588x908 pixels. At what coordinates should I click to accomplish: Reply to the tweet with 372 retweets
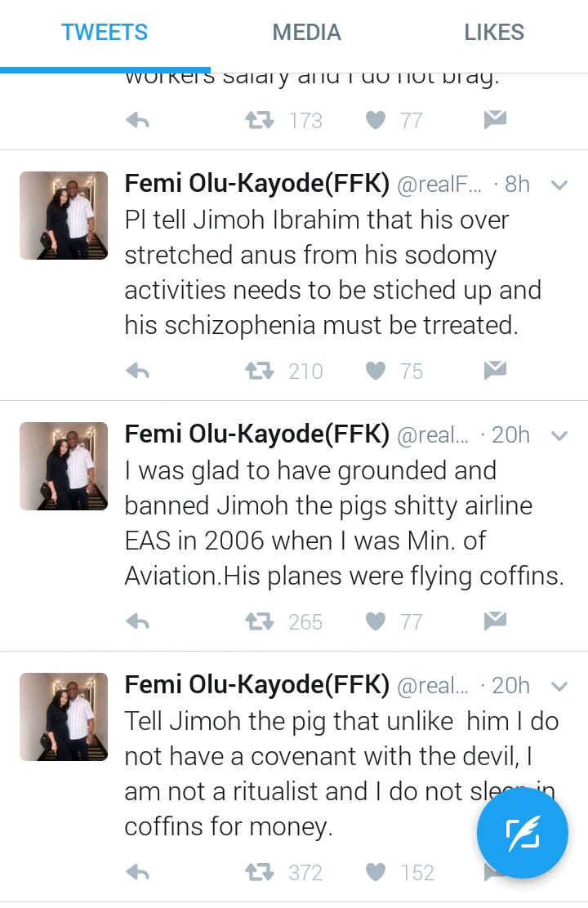coord(138,873)
